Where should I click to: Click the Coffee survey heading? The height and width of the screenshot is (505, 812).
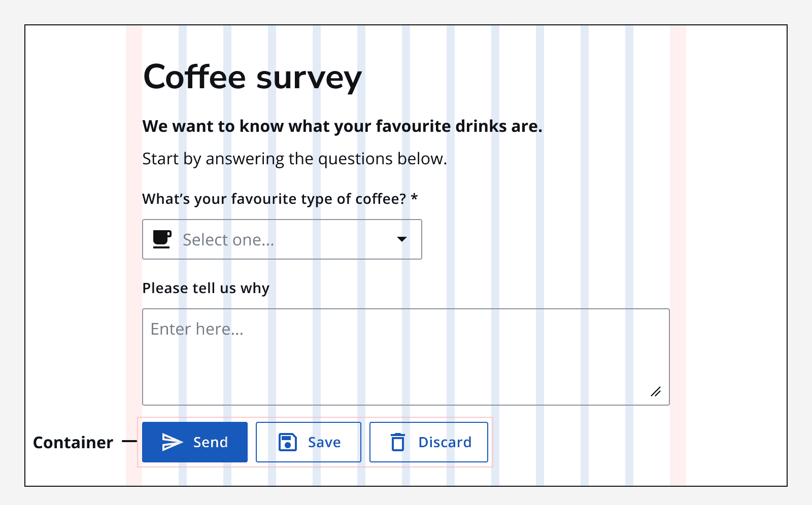[252, 77]
